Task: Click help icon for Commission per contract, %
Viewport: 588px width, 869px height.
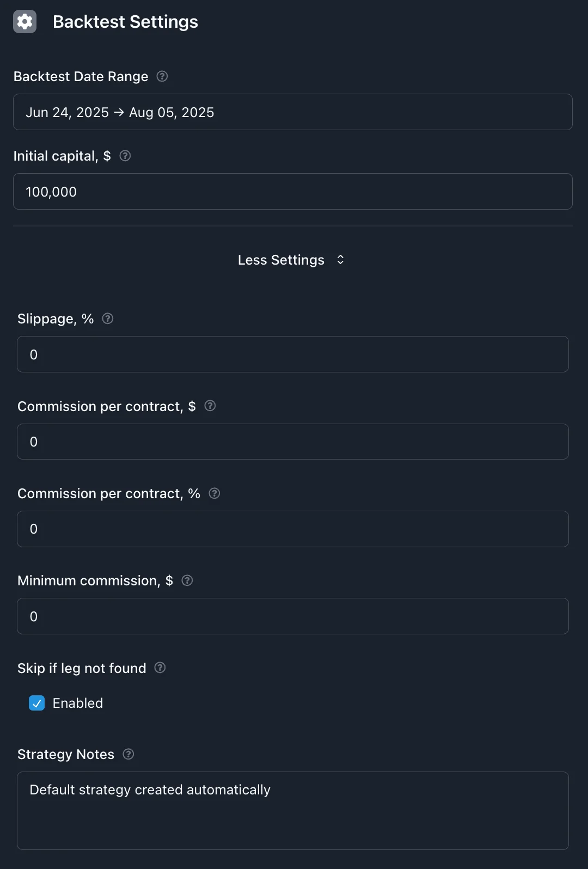Action: click(215, 493)
